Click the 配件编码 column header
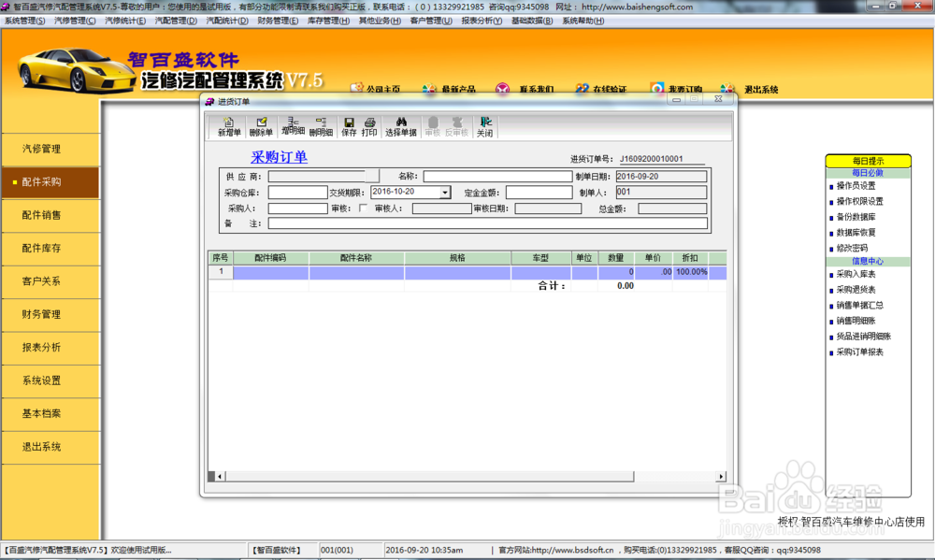 (271, 258)
